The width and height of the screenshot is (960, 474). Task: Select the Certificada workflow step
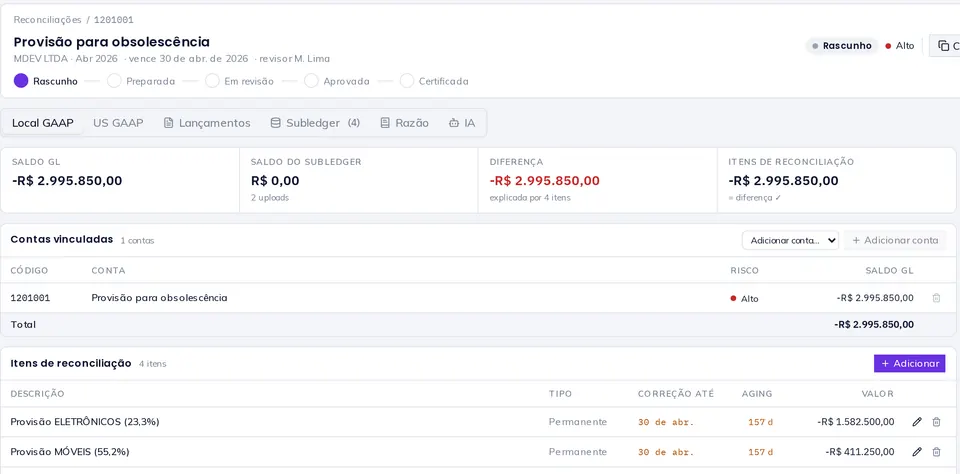[435, 81]
